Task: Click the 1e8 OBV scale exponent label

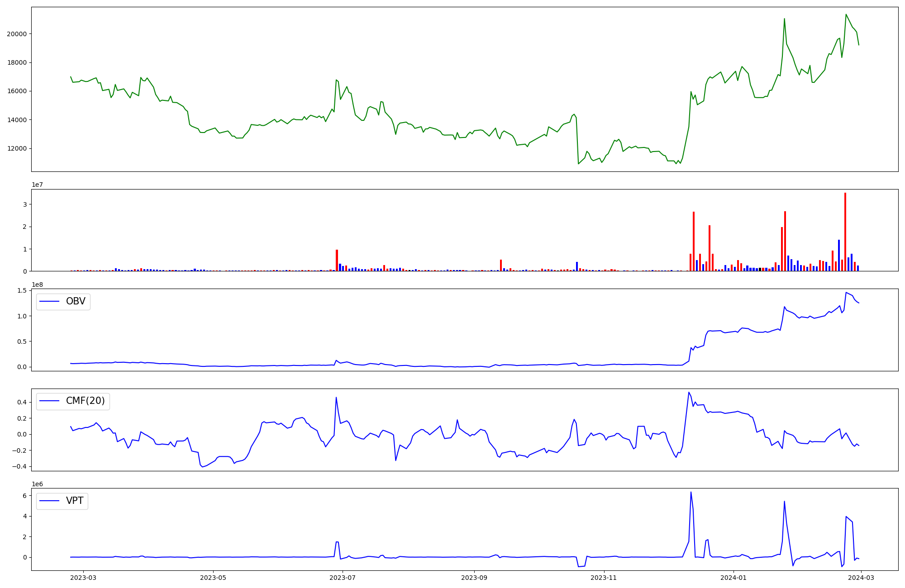Action: [x=37, y=285]
